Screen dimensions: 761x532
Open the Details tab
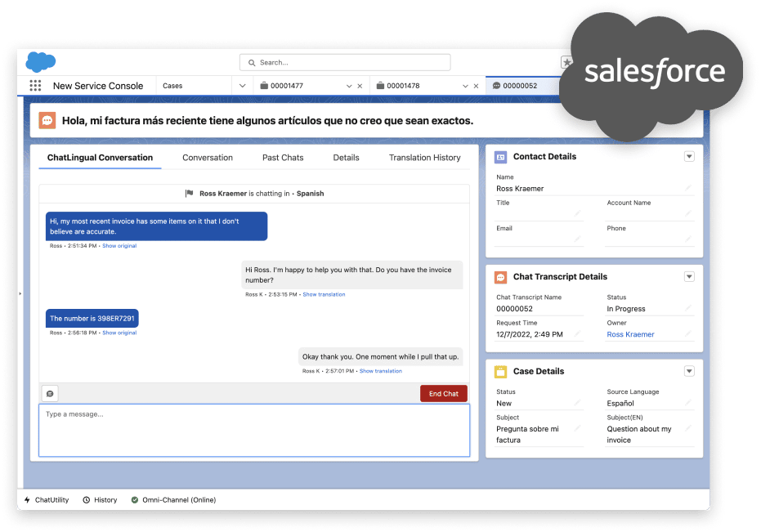pos(346,157)
